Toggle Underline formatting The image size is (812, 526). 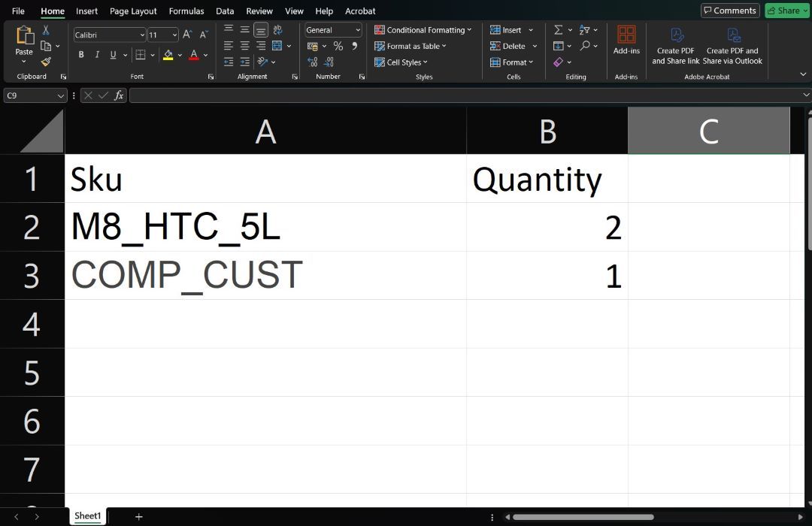pyautogui.click(x=113, y=54)
